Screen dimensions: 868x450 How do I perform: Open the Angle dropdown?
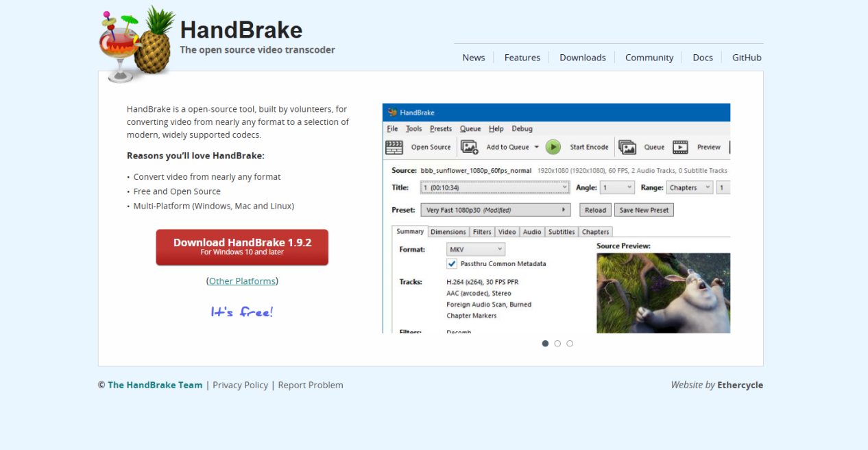[x=617, y=187]
